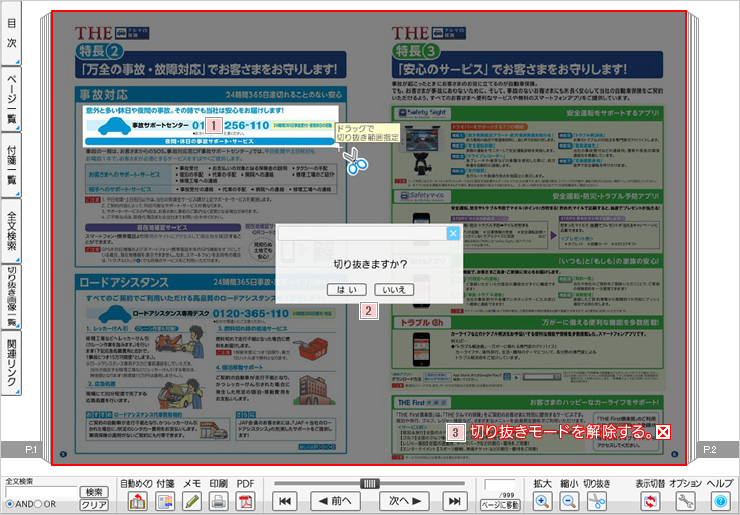Jump to the last page with skip-forward button
The image size is (740, 515).
456,501
